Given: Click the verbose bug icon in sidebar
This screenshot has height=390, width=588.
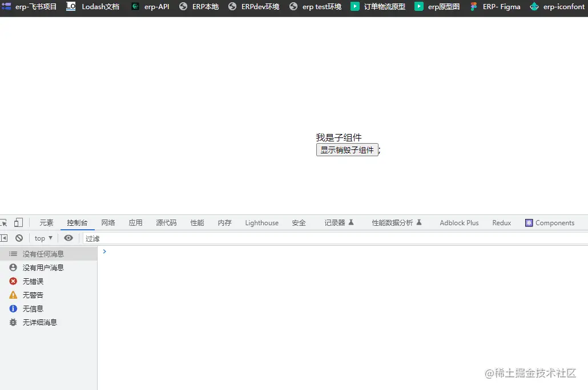Looking at the screenshot, I should tap(13, 322).
